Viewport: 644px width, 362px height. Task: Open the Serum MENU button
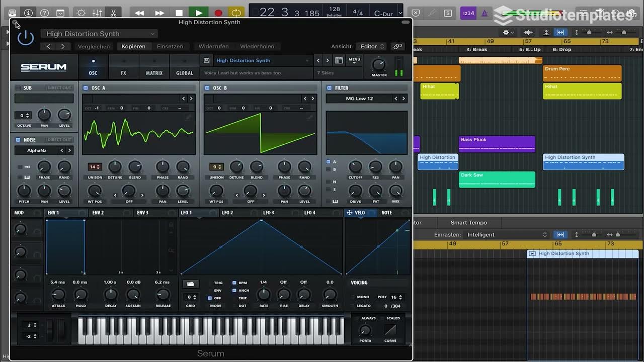coord(355,60)
